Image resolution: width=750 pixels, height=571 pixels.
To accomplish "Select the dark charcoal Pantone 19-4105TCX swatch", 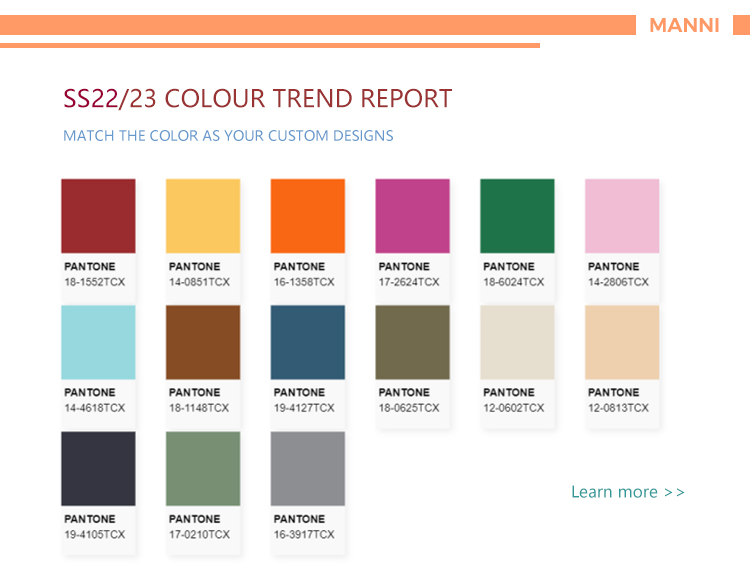I will [x=98, y=468].
